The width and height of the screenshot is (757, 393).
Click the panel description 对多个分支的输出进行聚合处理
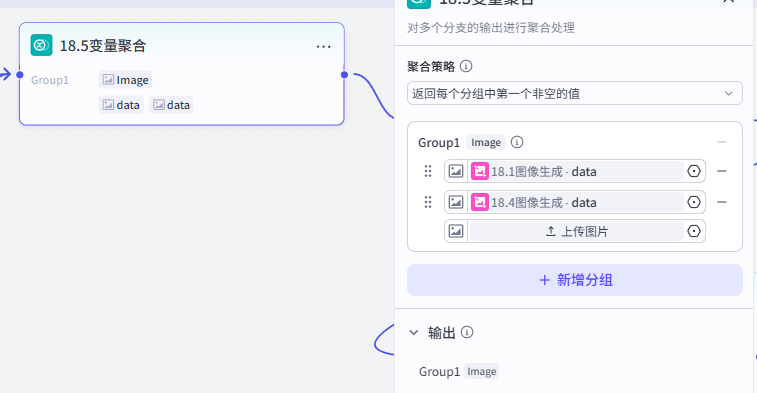pos(491,28)
